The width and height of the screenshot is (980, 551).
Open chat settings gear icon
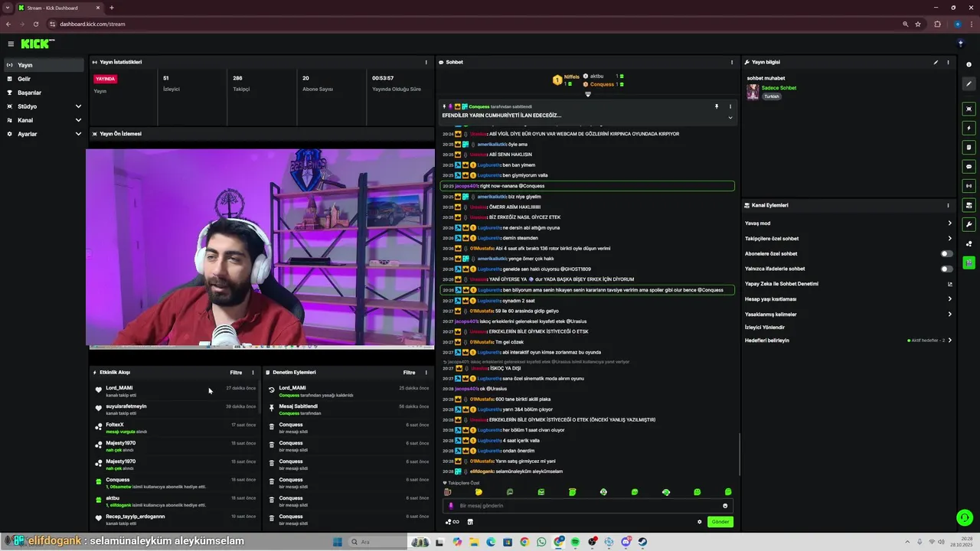(699, 522)
